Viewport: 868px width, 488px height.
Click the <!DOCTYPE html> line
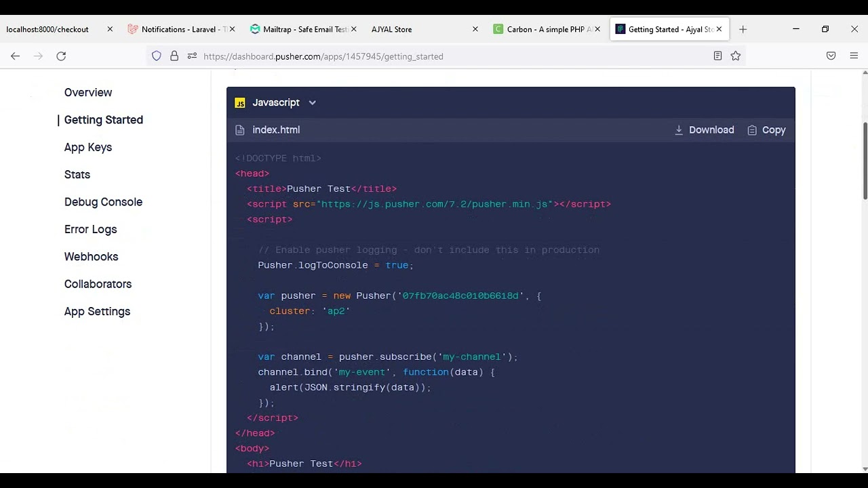(278, 159)
